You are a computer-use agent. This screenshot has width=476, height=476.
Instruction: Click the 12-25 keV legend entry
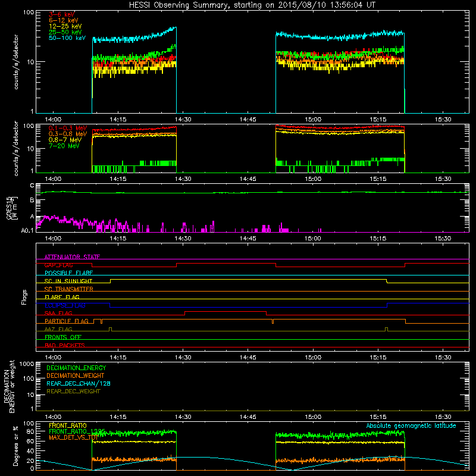coord(65,26)
